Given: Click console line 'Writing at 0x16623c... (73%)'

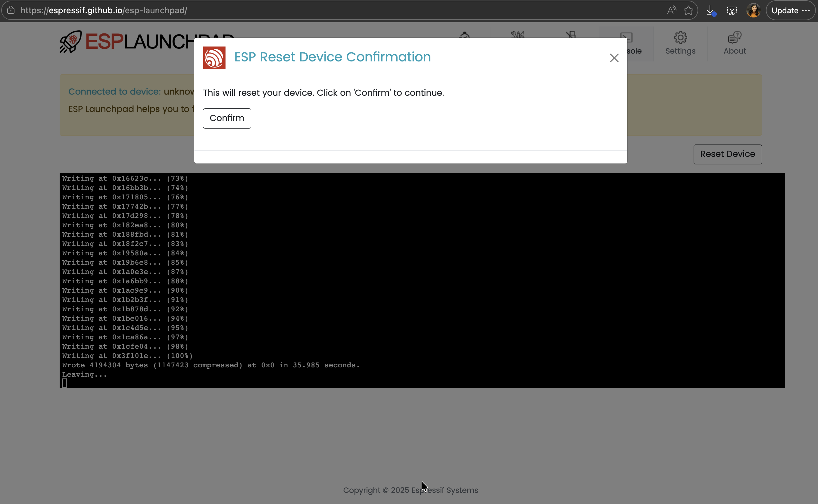Looking at the screenshot, I should [x=125, y=178].
